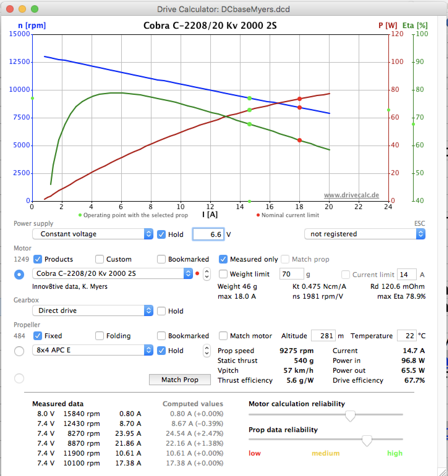Select the radio button beside Match Prop
Screen dimensions: 448x476
point(19,378)
